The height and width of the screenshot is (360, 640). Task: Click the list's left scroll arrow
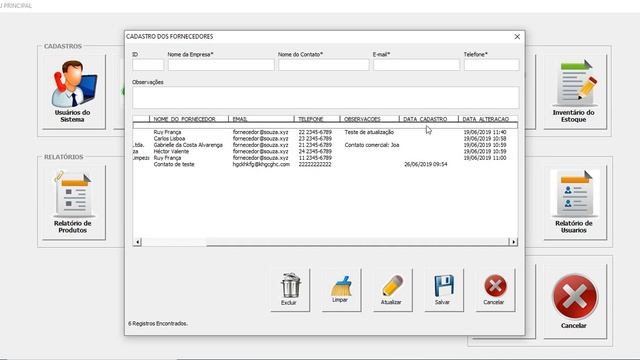138,242
